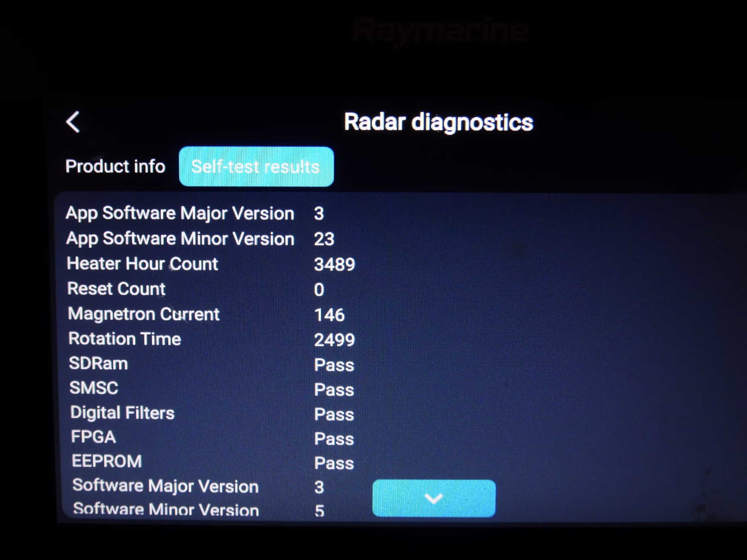This screenshot has width=747, height=560.
Task: Tap the Pass value beside EEPROM
Action: (334, 463)
